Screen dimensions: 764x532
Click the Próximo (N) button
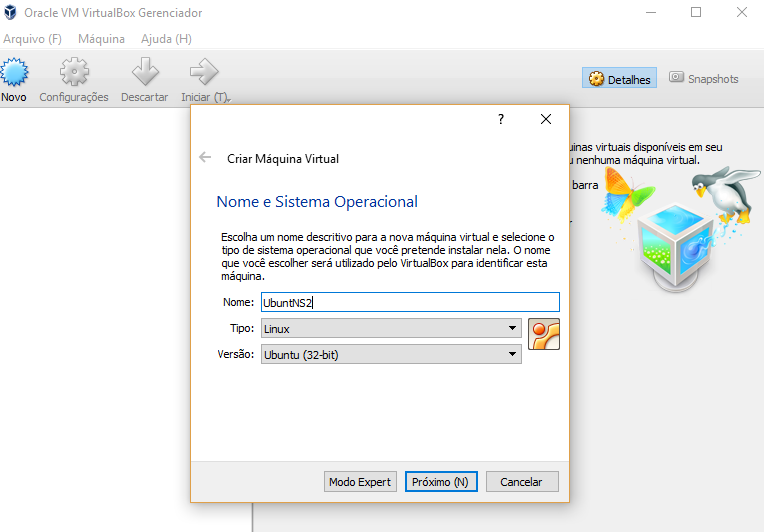441,482
